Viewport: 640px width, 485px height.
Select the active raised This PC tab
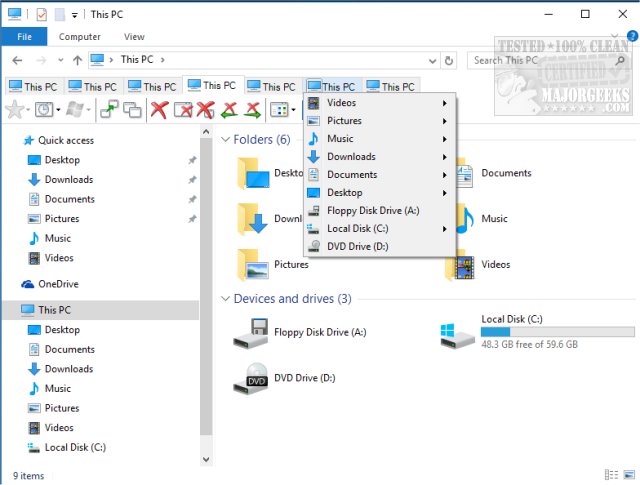coord(213,85)
